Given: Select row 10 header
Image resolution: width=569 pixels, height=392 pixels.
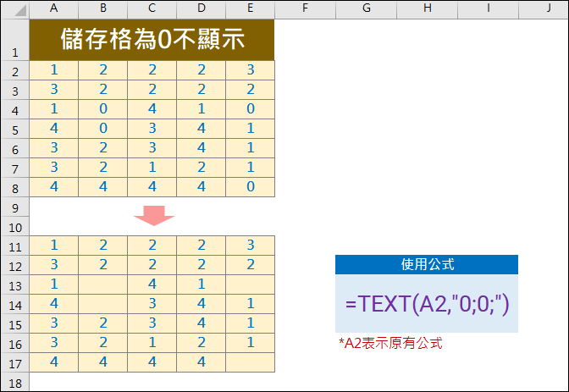Looking at the screenshot, I should 15,227.
